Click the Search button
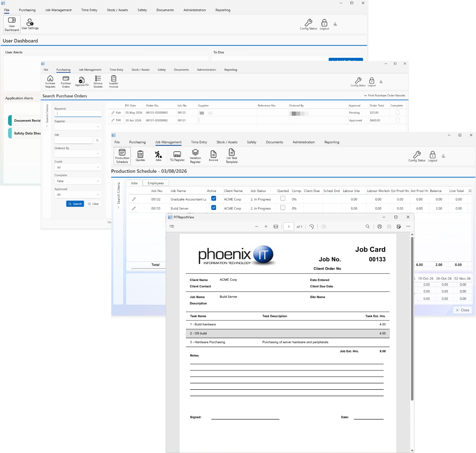The image size is (476, 453). [x=75, y=204]
